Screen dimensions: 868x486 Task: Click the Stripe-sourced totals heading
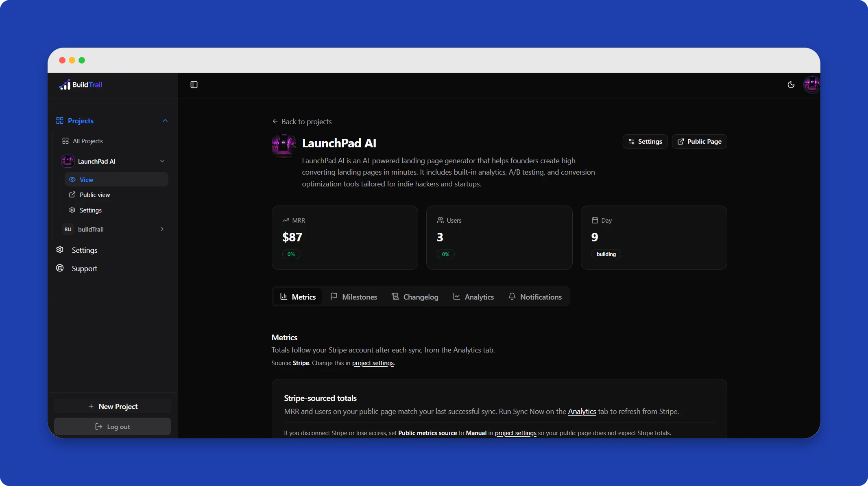[321, 398]
